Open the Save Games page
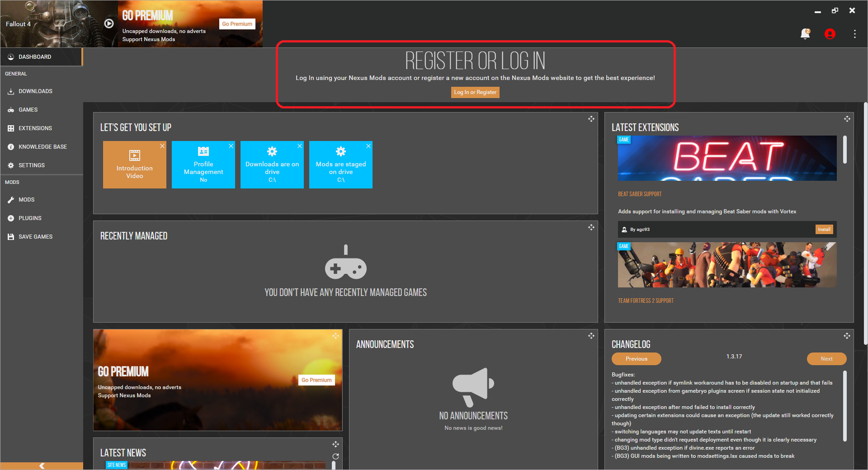The width and height of the screenshot is (868, 470). pyautogui.click(x=41, y=237)
